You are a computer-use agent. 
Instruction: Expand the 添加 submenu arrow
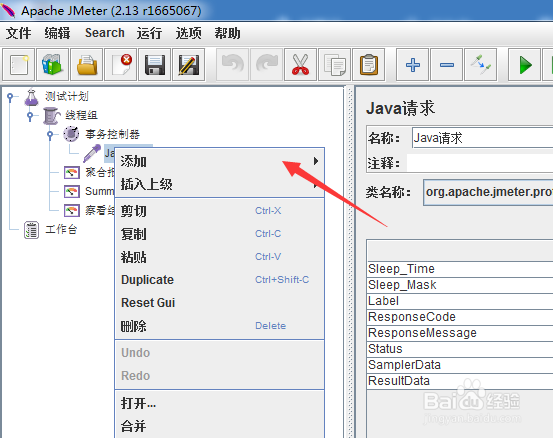pyautogui.click(x=316, y=161)
